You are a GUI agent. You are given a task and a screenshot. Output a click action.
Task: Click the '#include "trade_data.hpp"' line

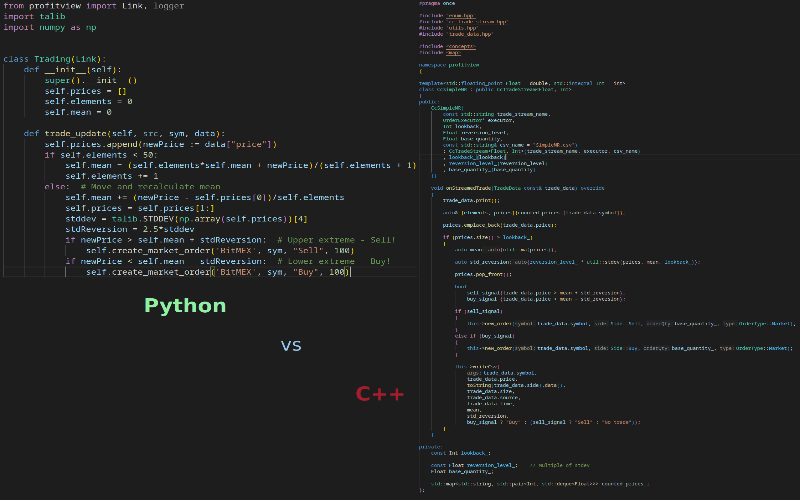pos(456,34)
